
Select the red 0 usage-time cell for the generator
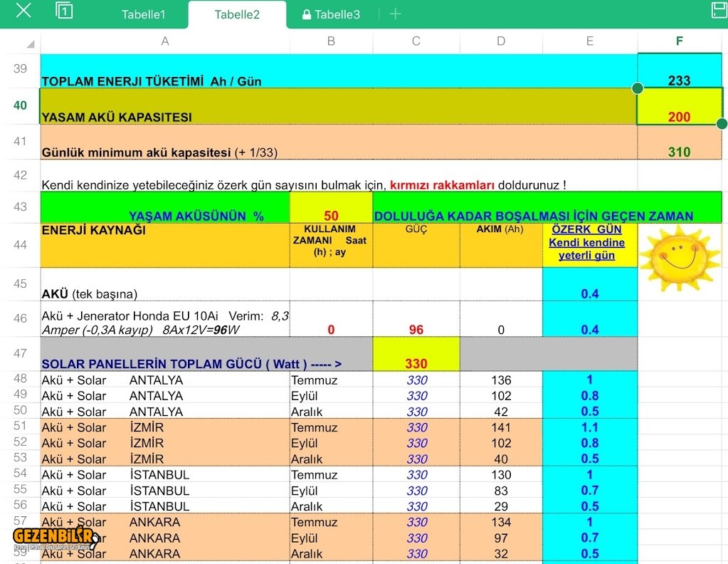pyautogui.click(x=331, y=330)
